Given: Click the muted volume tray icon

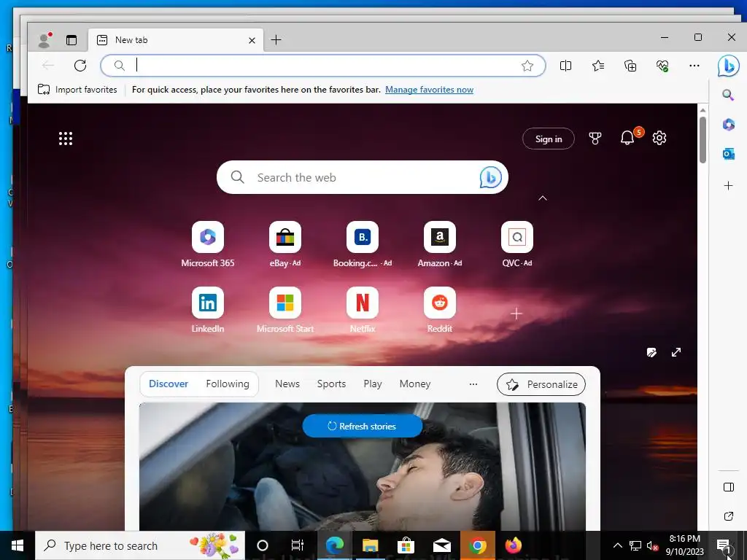Looking at the screenshot, I should [651, 545].
